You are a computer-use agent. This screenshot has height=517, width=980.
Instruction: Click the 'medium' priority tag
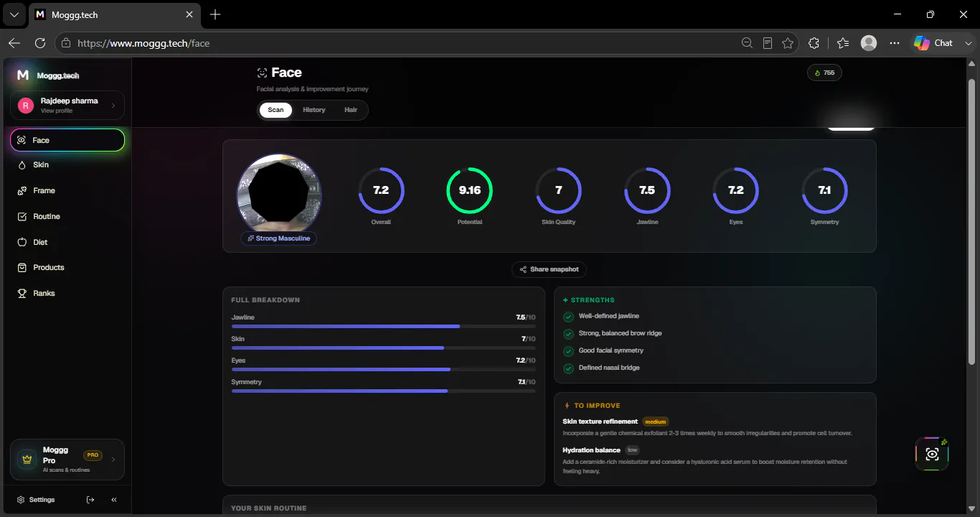[x=656, y=421]
